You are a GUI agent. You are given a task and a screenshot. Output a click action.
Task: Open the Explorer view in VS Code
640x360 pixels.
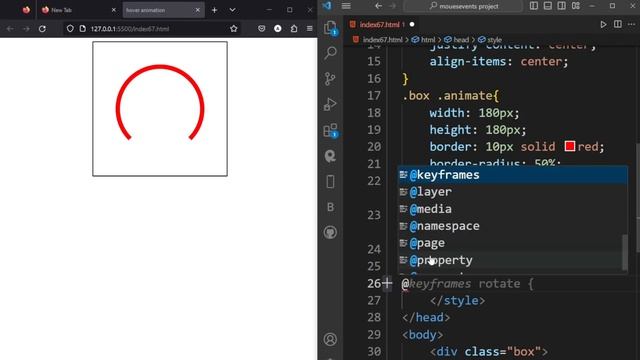(x=330, y=28)
